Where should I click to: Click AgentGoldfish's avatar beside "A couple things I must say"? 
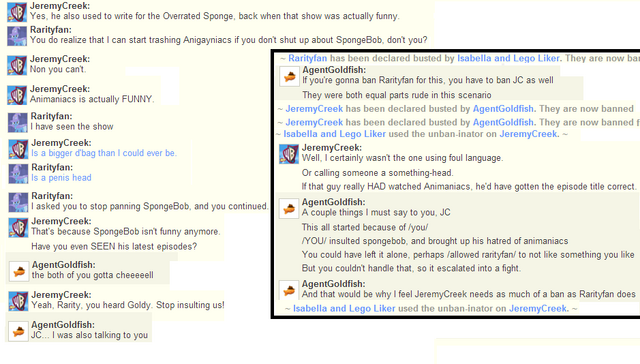tap(289, 209)
